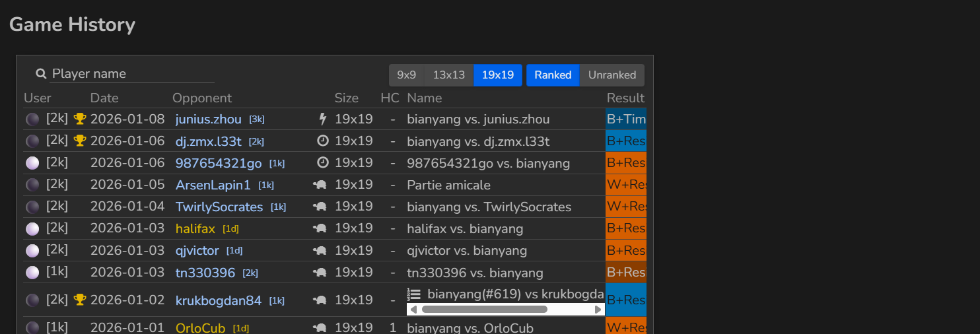Open B+Tim result of junius.zhou game
980x334 pixels.
625,119
